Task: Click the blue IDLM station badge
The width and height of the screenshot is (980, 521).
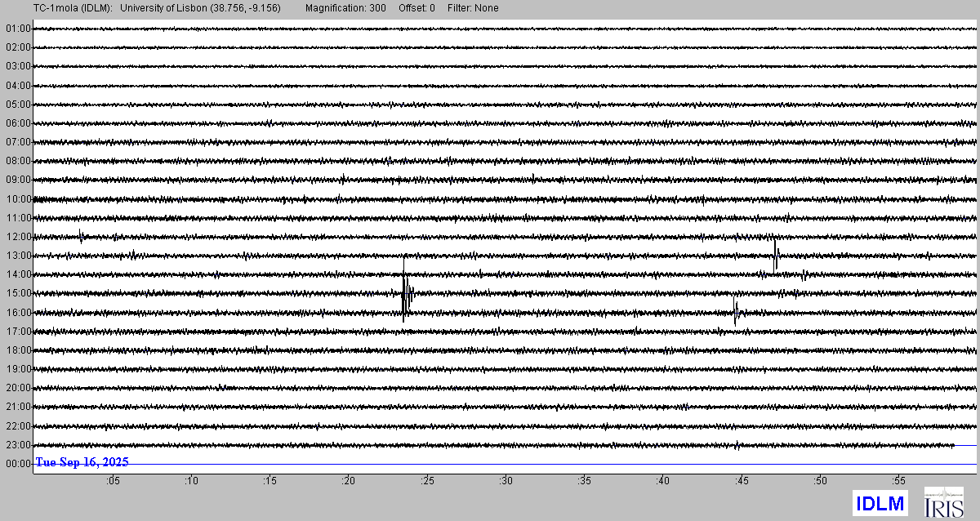Action: coord(880,503)
